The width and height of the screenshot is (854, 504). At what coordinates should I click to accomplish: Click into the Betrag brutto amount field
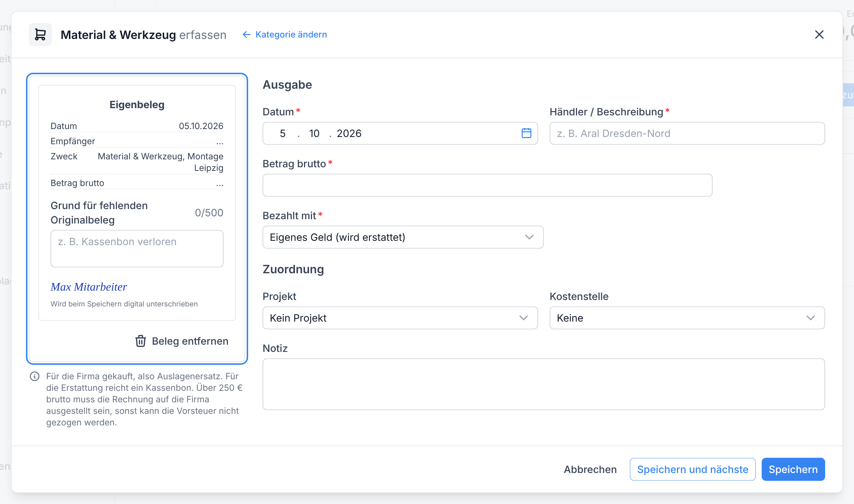tap(487, 185)
